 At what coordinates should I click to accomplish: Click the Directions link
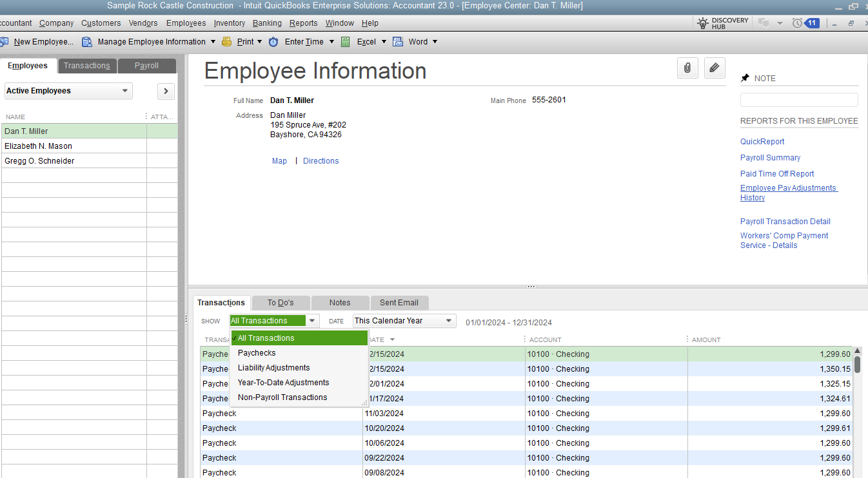tap(321, 161)
